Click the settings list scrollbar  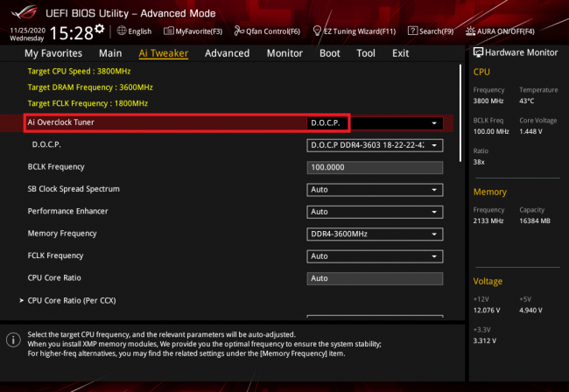(x=460, y=113)
